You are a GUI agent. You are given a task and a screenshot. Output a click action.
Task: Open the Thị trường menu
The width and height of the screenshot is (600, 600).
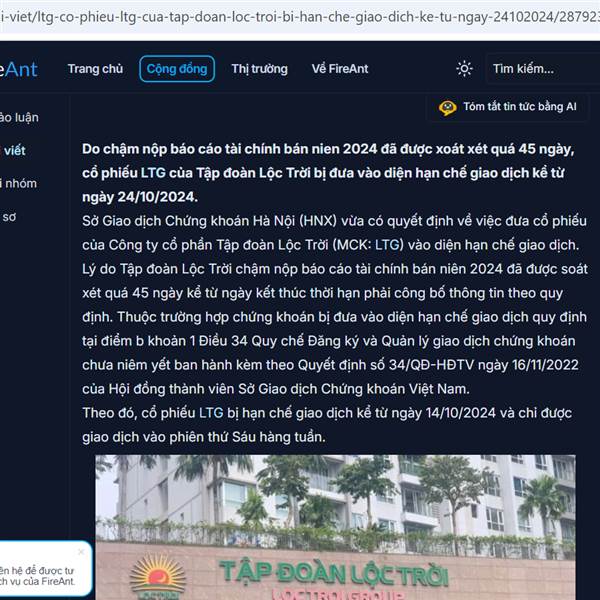[259, 69]
